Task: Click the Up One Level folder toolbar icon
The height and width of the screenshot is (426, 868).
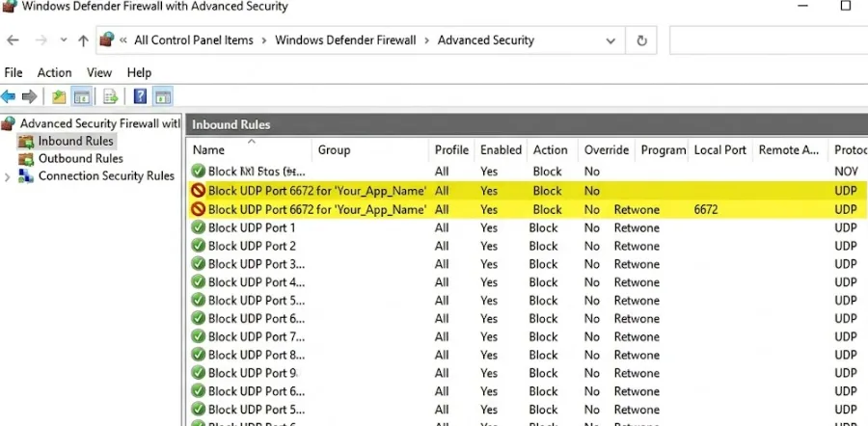Action: pos(59,96)
